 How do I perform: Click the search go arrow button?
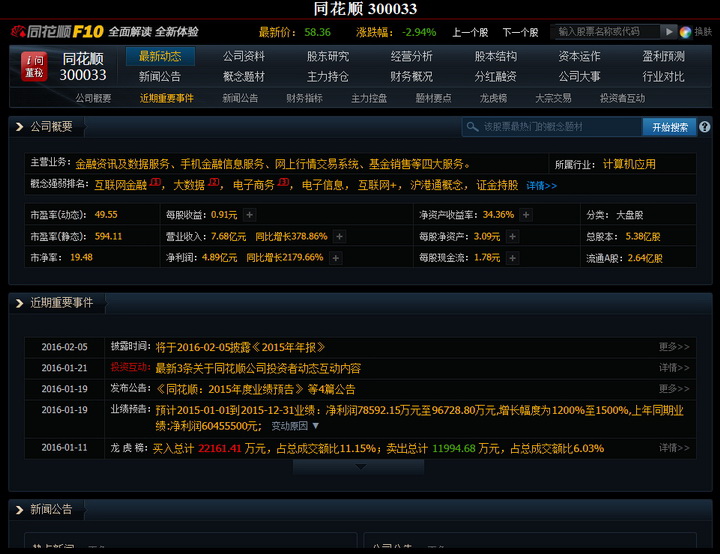point(669,32)
